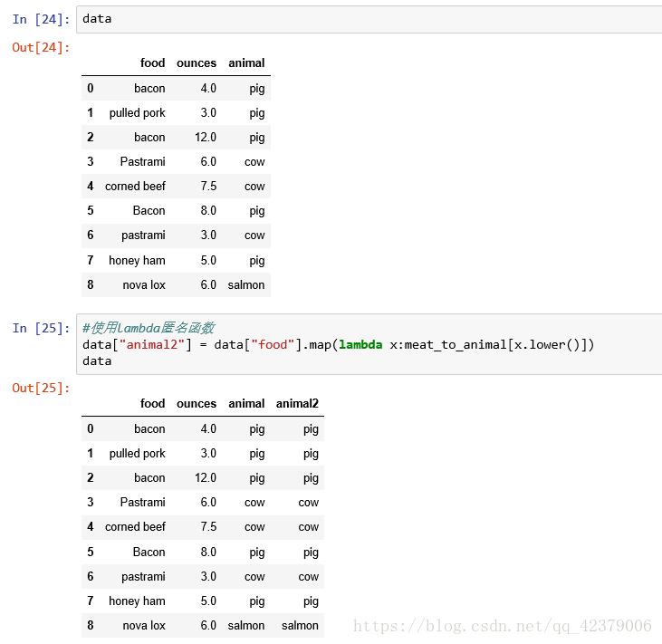The height and width of the screenshot is (644, 662).
Task: Click 'data' last line in cell 25
Action: (97, 361)
